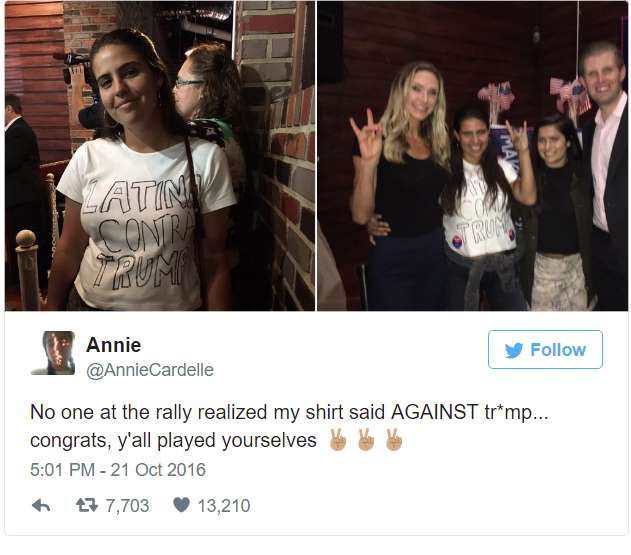View the 13,210 likes count
This screenshot has width=631, height=555.
click(x=224, y=505)
